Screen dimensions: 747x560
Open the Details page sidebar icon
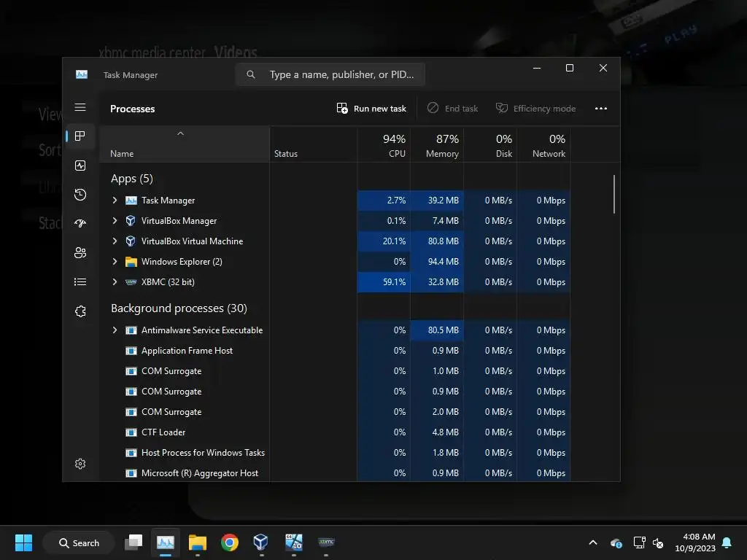[80, 282]
